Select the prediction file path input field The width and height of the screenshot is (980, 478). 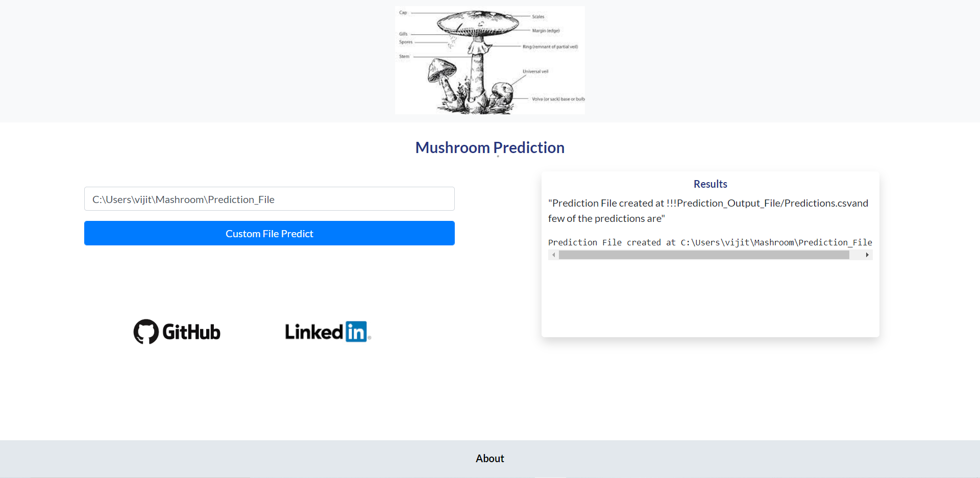click(269, 199)
